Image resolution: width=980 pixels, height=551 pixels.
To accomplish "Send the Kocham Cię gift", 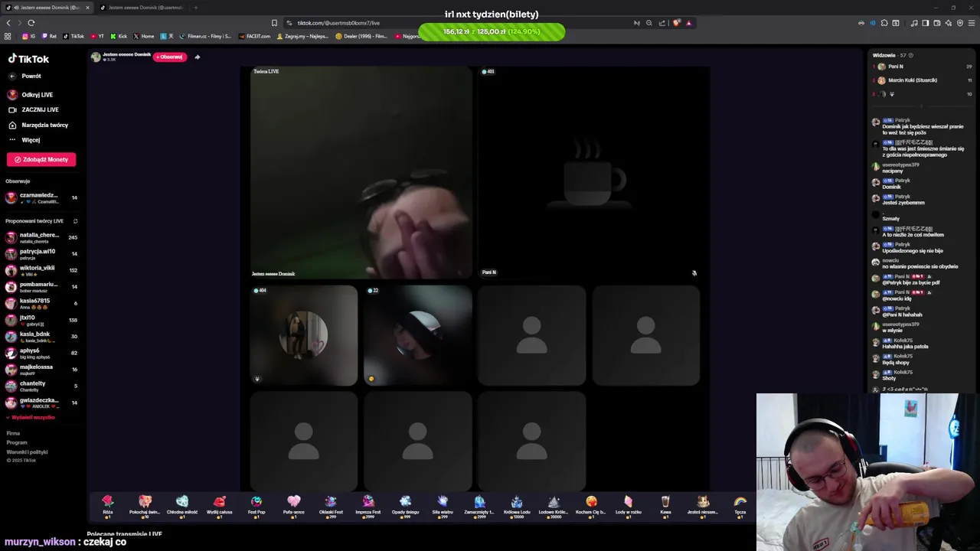I will 591,506.
